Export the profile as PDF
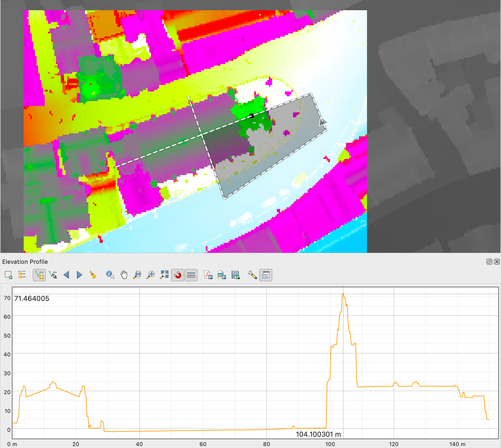The height and width of the screenshot is (448, 501). (208, 275)
